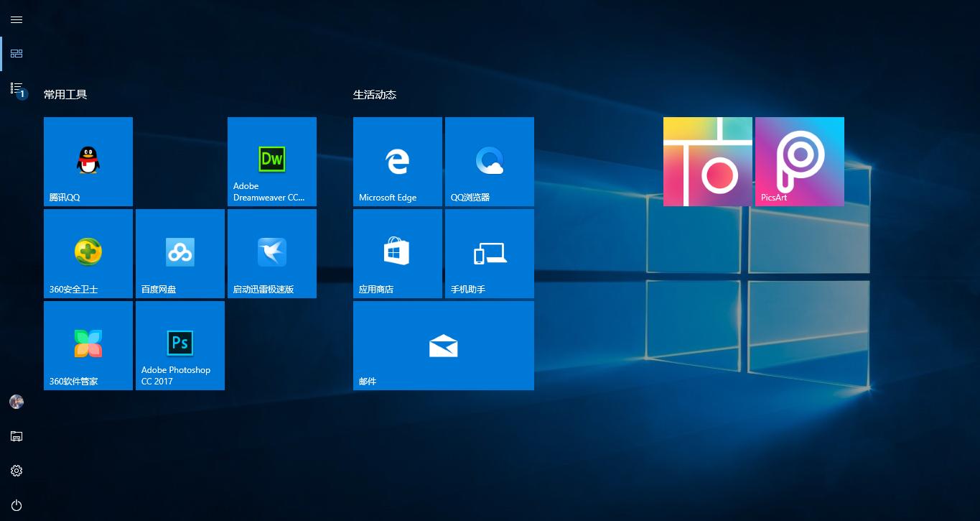
Task: Expand the hamburger menu at top-left
Action: coord(17,19)
